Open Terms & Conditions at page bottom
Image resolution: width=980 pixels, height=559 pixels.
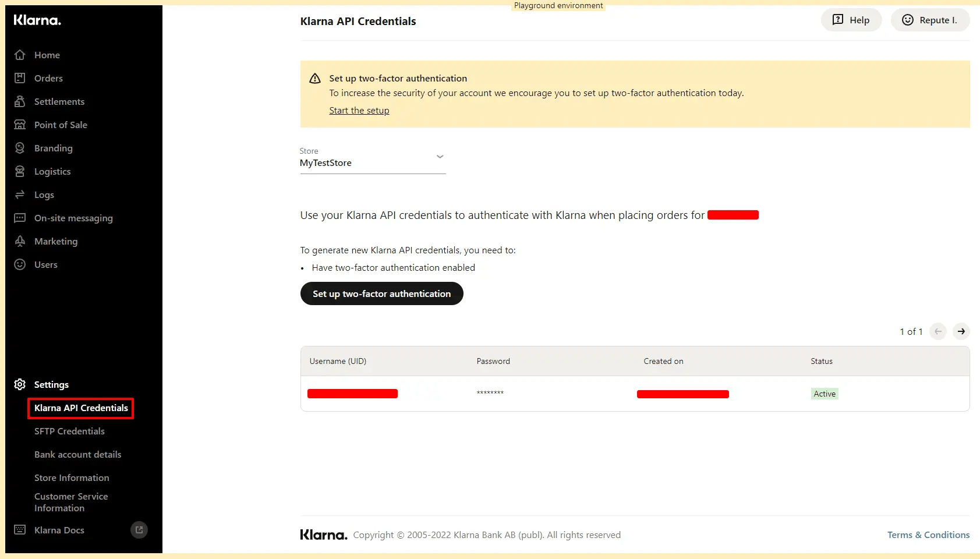tap(928, 535)
